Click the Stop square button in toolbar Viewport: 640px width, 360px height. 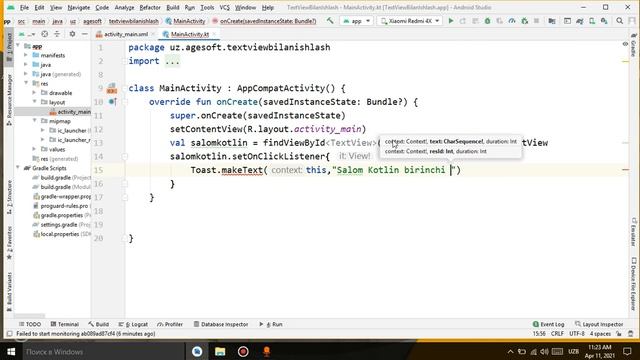coord(536,20)
